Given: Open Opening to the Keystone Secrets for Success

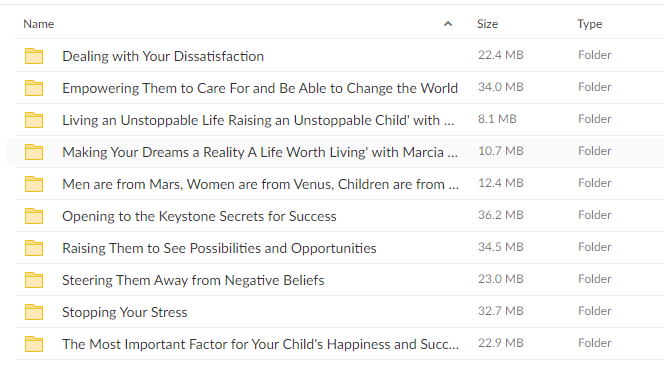Looking at the screenshot, I should pyautogui.click(x=199, y=216).
